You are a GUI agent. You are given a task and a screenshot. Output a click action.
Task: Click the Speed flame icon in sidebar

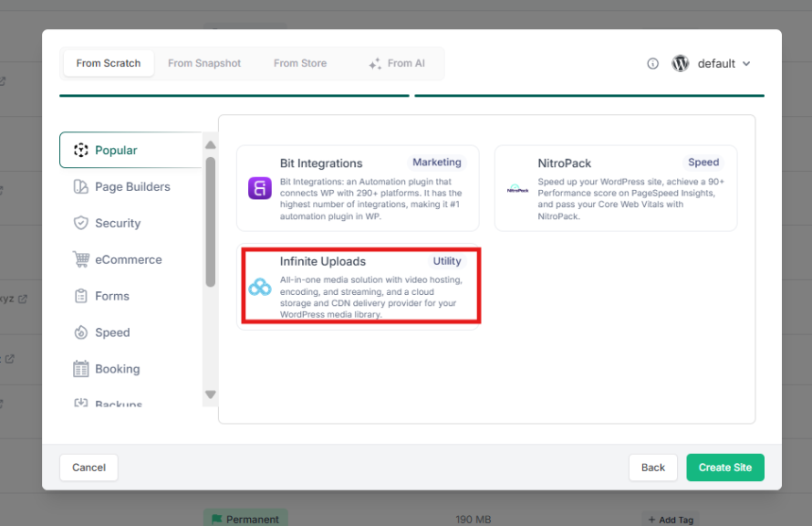tap(81, 332)
